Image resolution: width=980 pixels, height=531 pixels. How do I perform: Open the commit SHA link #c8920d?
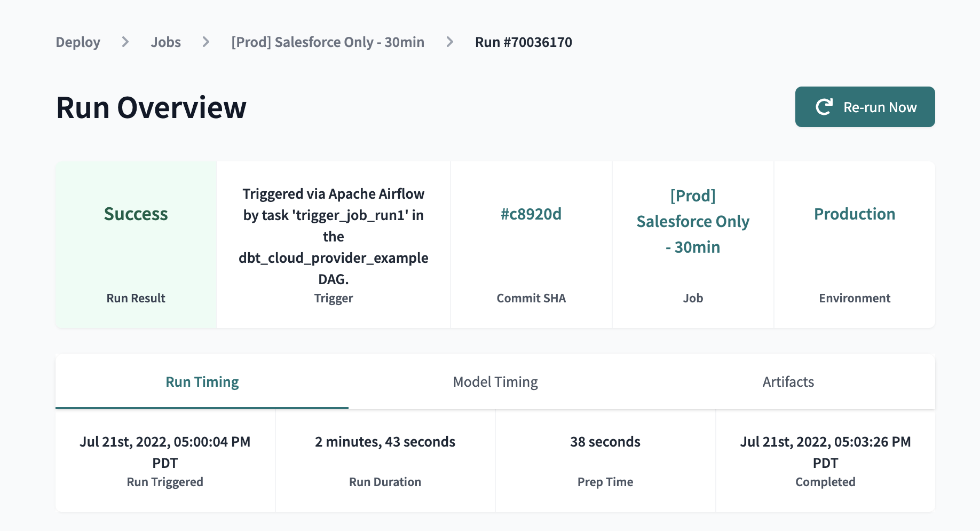pos(531,214)
